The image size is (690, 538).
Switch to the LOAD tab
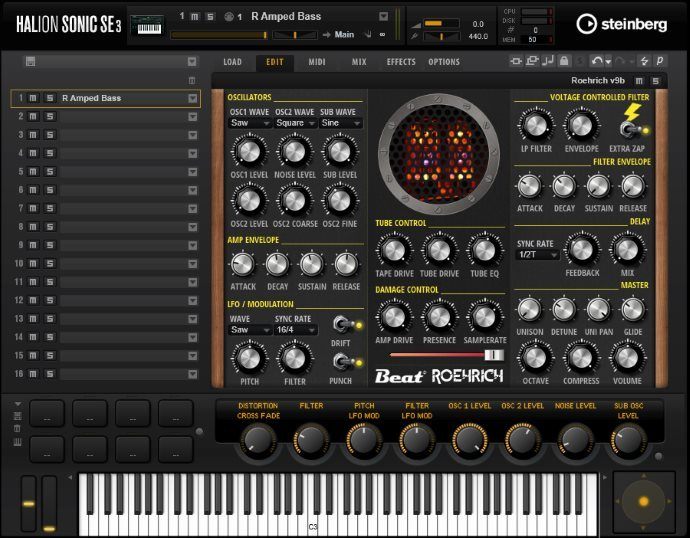(232, 62)
